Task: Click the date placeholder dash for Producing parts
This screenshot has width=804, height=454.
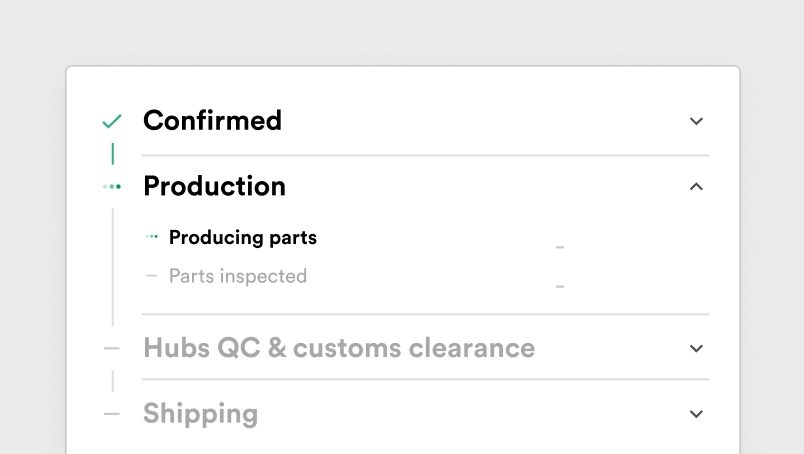Action: click(x=560, y=247)
